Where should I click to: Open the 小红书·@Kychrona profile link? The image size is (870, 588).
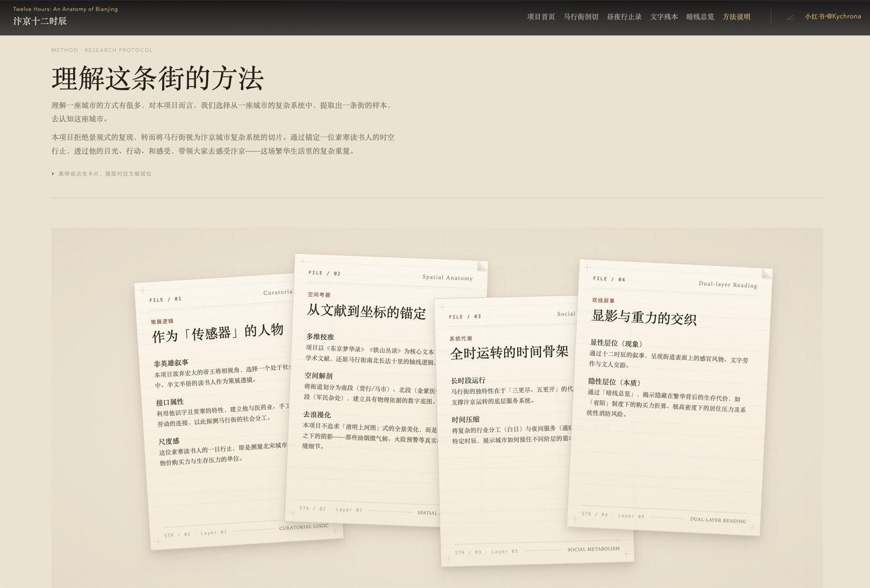point(833,16)
